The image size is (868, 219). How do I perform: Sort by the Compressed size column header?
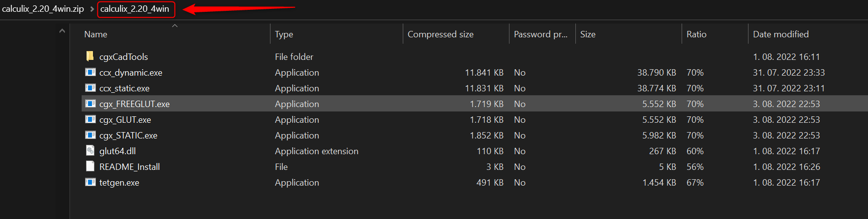pyautogui.click(x=455, y=34)
